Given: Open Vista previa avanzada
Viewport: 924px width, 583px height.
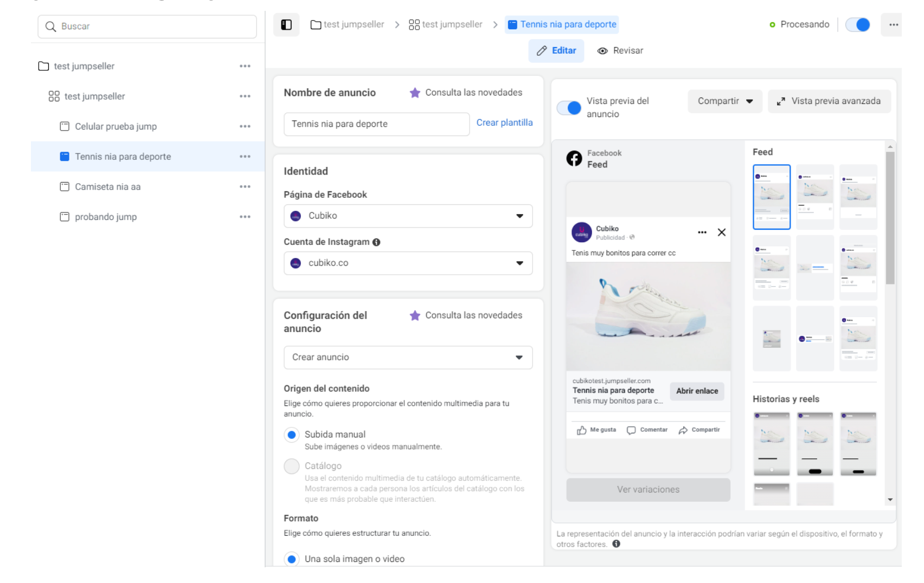Looking at the screenshot, I should pyautogui.click(x=829, y=101).
